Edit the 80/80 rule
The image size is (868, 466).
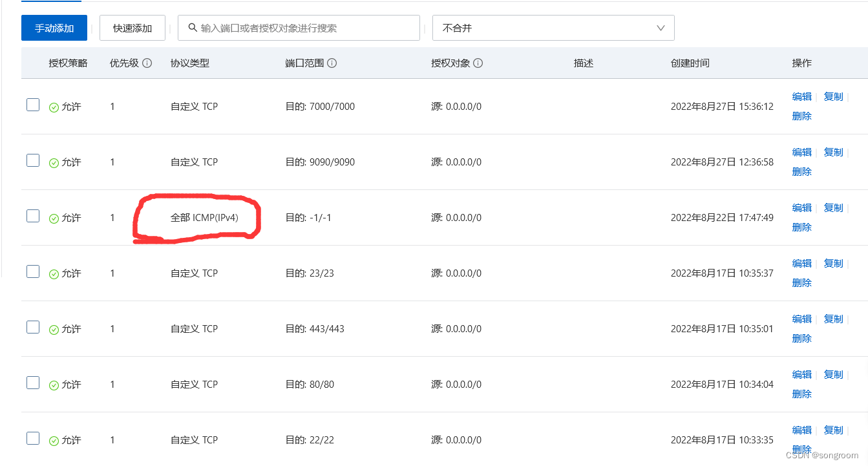click(802, 375)
